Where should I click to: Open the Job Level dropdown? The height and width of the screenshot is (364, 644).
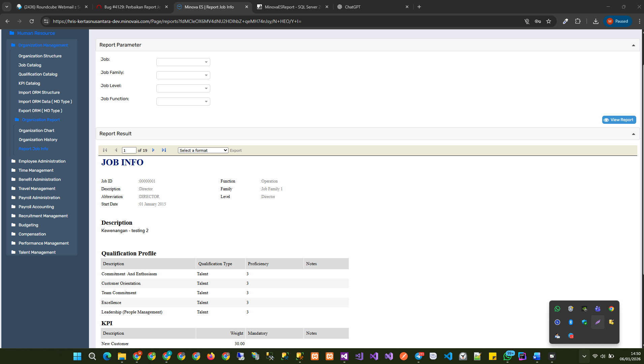(x=183, y=88)
